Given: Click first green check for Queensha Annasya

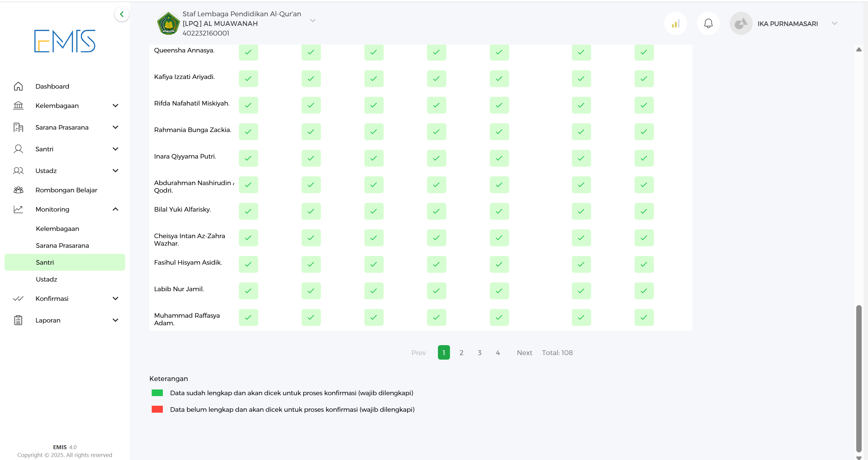Looking at the screenshot, I should pos(248,52).
